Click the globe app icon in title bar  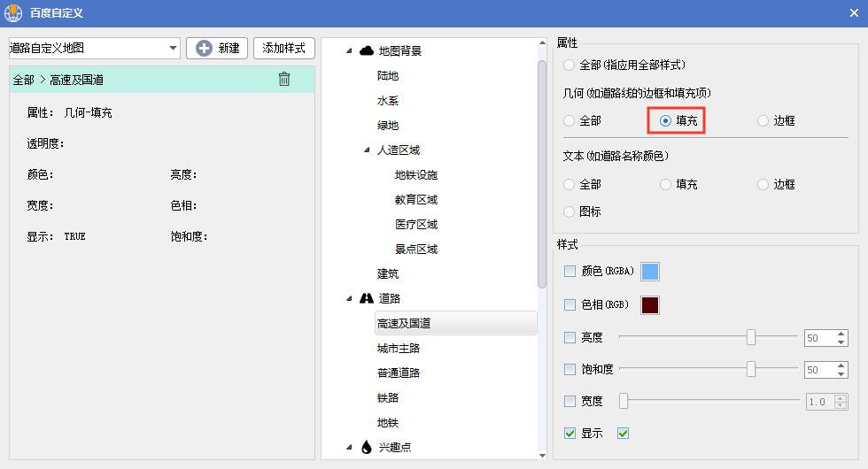13,12
